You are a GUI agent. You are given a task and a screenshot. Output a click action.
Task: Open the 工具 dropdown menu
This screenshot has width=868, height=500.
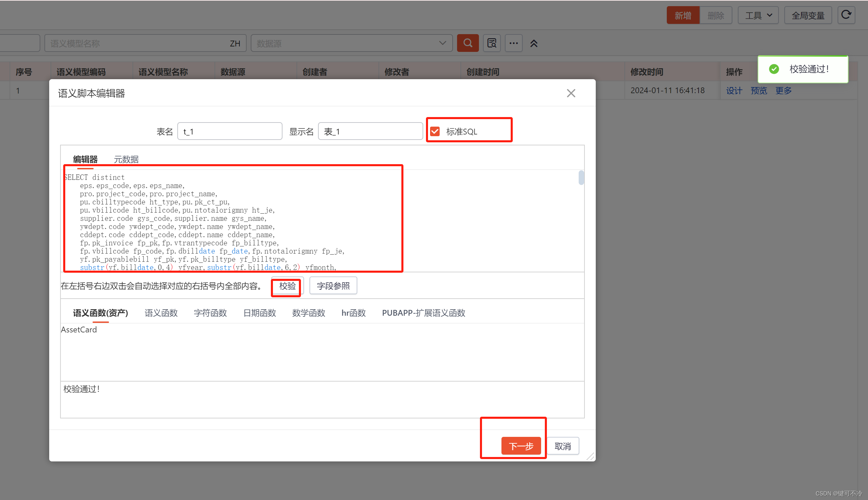coord(758,15)
